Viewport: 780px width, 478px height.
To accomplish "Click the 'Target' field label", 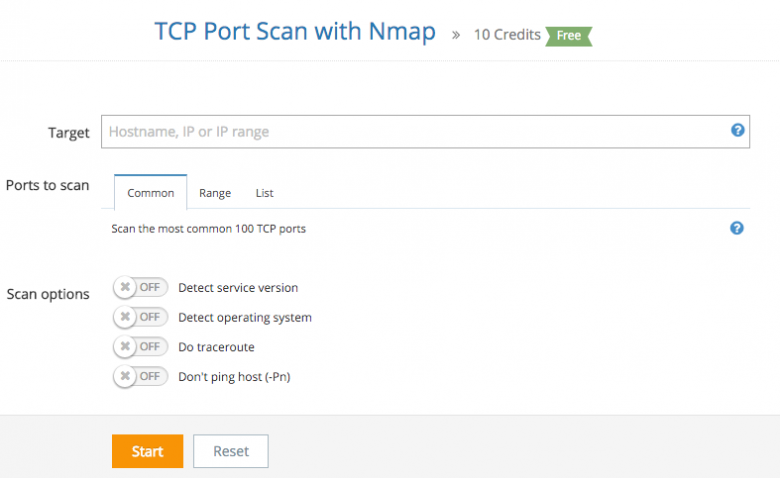I will pyautogui.click(x=69, y=133).
